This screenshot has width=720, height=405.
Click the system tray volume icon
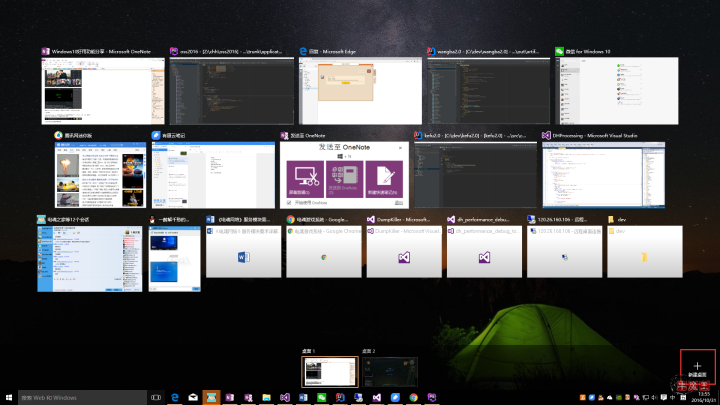coord(654,398)
